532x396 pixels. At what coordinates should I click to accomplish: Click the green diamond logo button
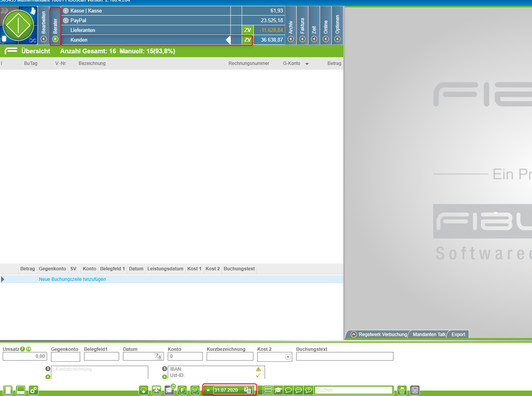[19, 26]
